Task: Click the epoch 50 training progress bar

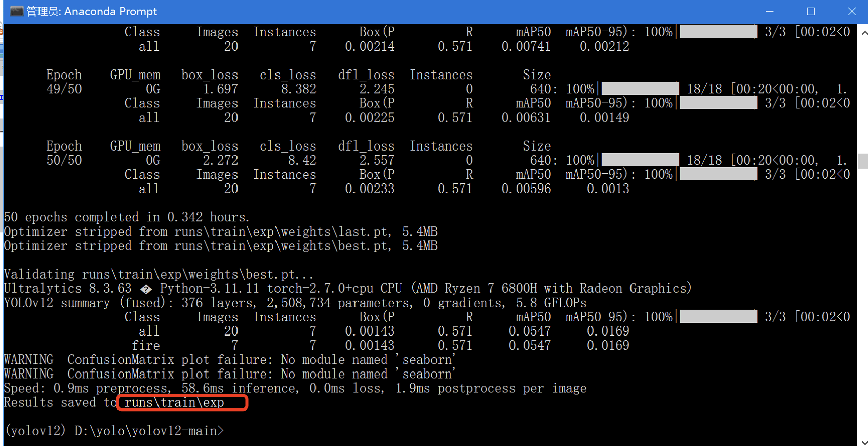Action: 640,160
